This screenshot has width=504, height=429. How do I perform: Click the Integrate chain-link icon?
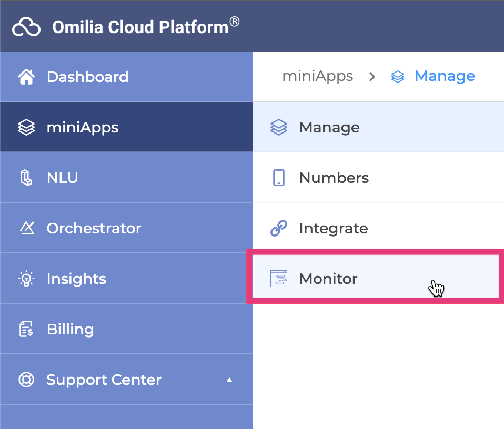coord(279,228)
